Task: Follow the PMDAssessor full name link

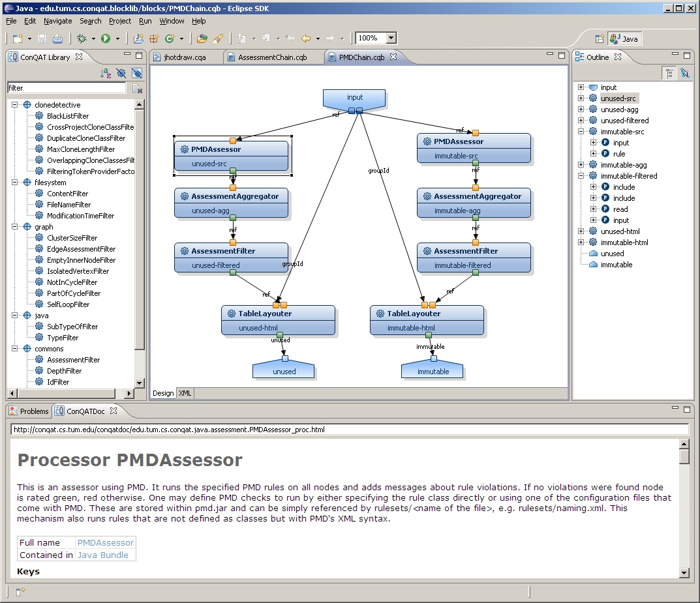Action: [106, 542]
